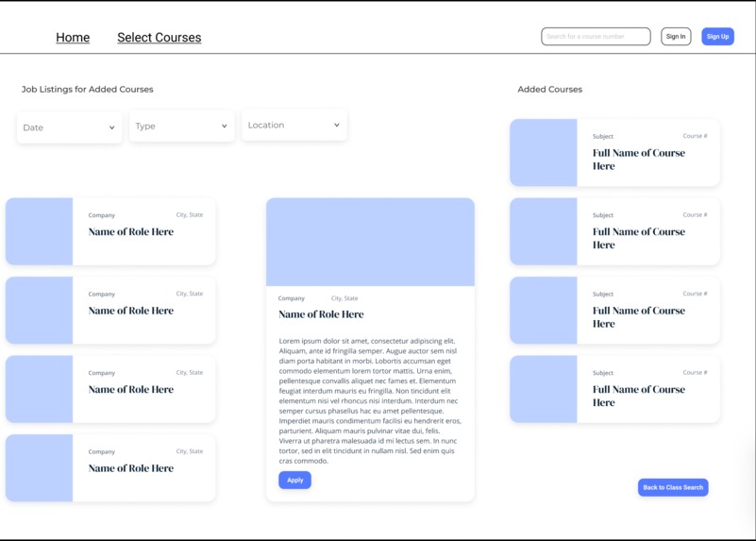Click the Sign Up button
This screenshot has height=541, width=756.
click(x=717, y=37)
